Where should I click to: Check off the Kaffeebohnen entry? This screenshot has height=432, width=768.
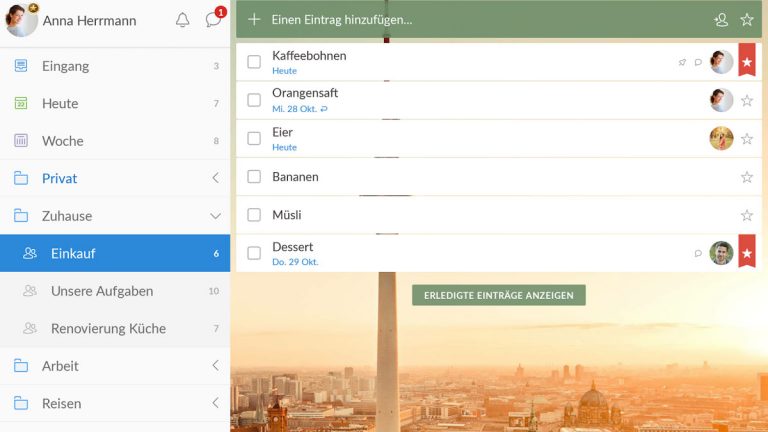point(254,62)
